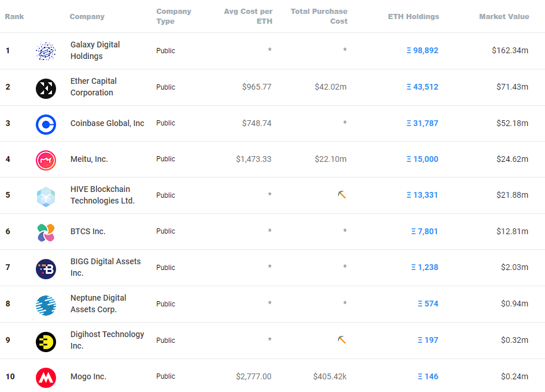Click the Digihost Technology yellow logo
The height and width of the screenshot is (392, 545).
(46, 342)
